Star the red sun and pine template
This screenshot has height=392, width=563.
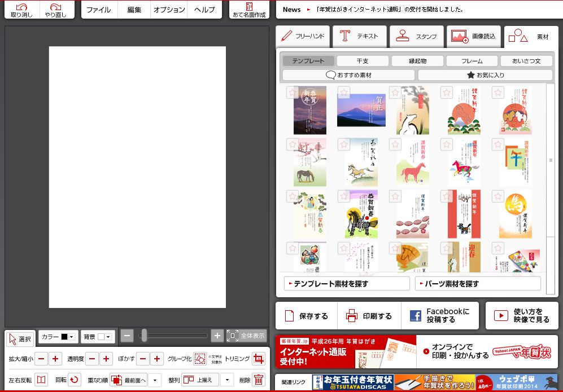[446, 93]
